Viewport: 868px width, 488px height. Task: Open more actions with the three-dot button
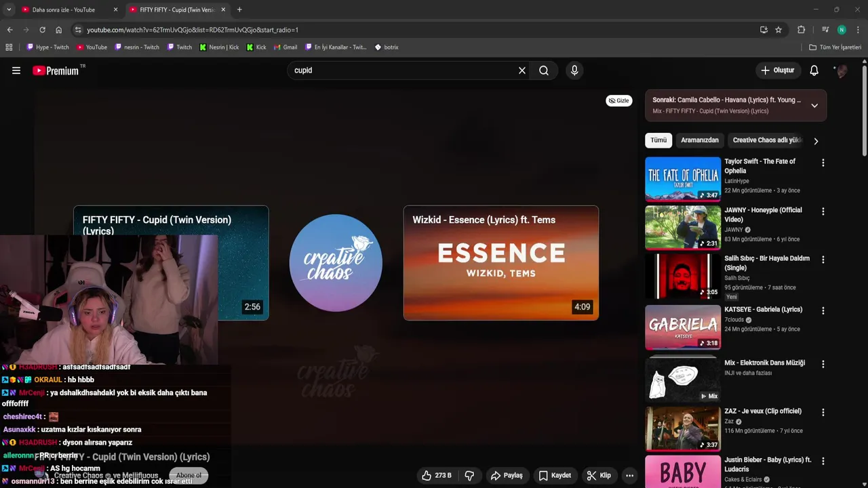[629, 475]
